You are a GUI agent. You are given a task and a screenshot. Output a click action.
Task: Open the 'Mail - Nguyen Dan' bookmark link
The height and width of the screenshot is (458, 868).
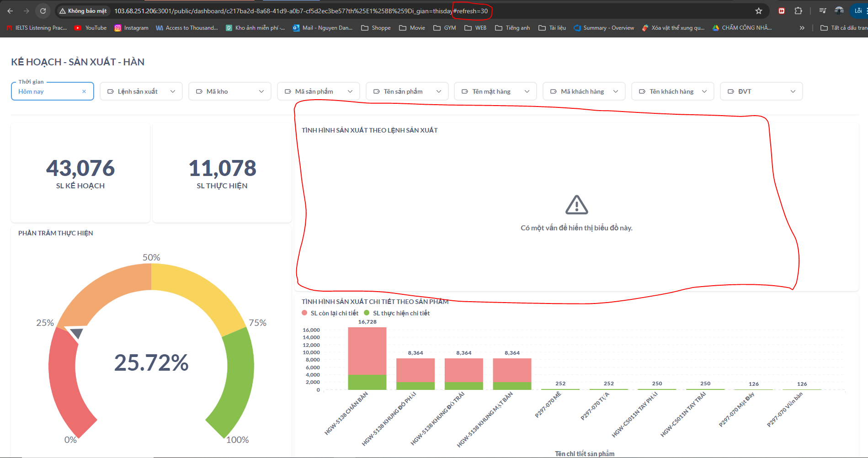tap(322, 27)
